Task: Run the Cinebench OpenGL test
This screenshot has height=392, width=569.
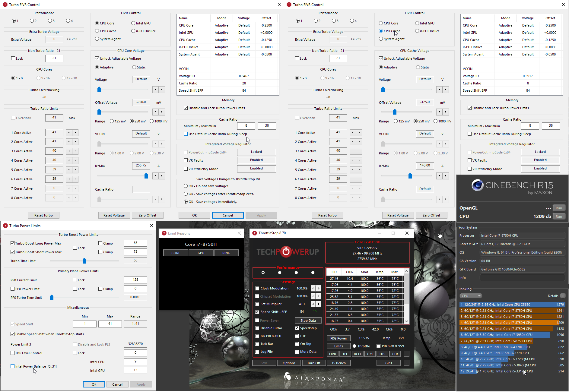Action: coord(559,208)
